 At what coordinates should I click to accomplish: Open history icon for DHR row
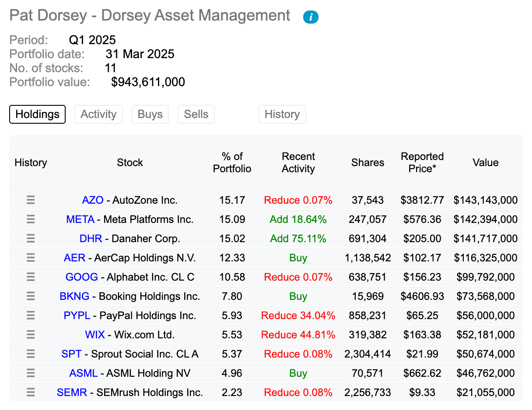pyautogui.click(x=31, y=239)
